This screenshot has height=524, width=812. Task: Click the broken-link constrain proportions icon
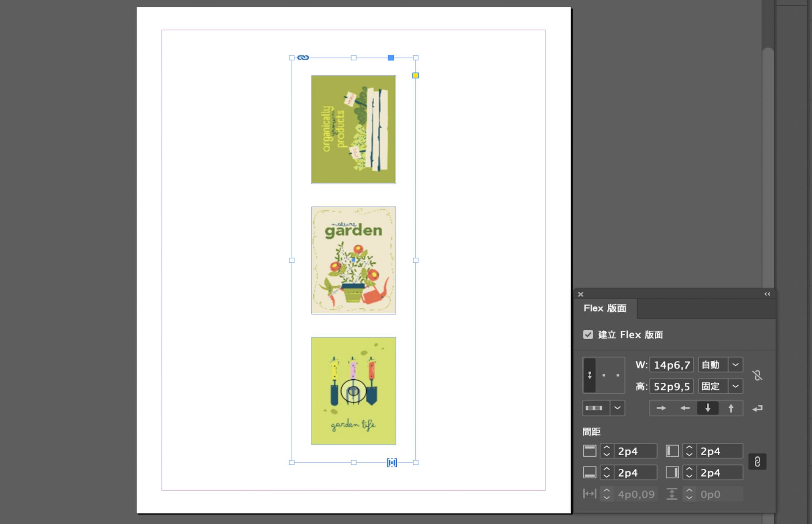click(x=757, y=376)
